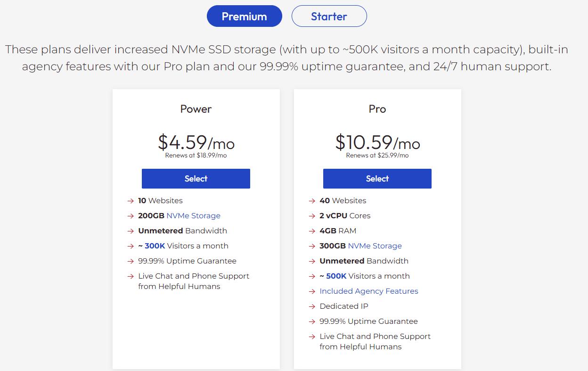The image size is (588, 371).
Task: Click the arrow icon next to Unmetered Bandwidth on Power
Action: pos(131,231)
